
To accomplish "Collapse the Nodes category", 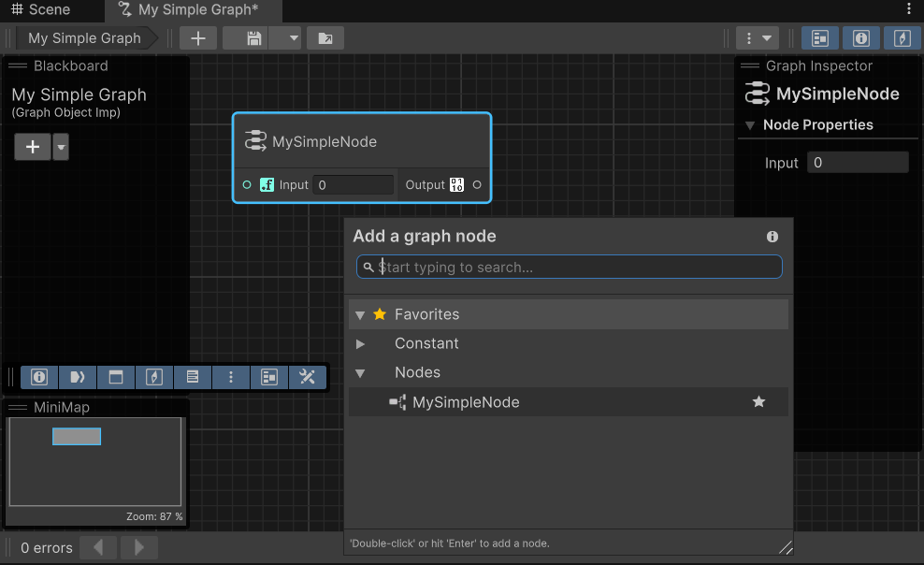I will pyautogui.click(x=360, y=372).
